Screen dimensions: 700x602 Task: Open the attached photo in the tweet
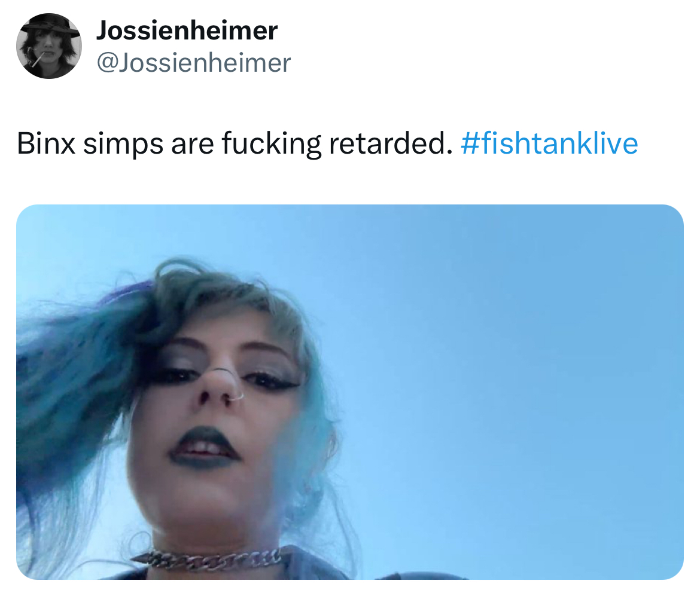350,392
